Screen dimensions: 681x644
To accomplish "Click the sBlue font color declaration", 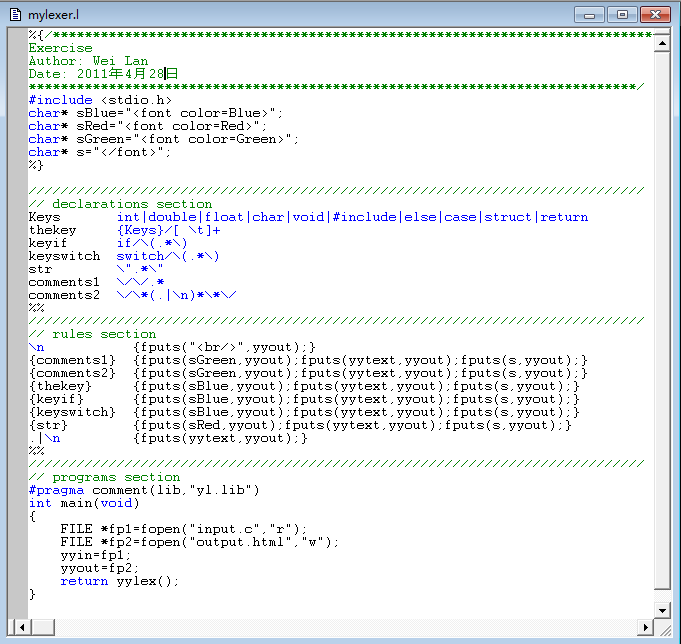I will coord(155,113).
